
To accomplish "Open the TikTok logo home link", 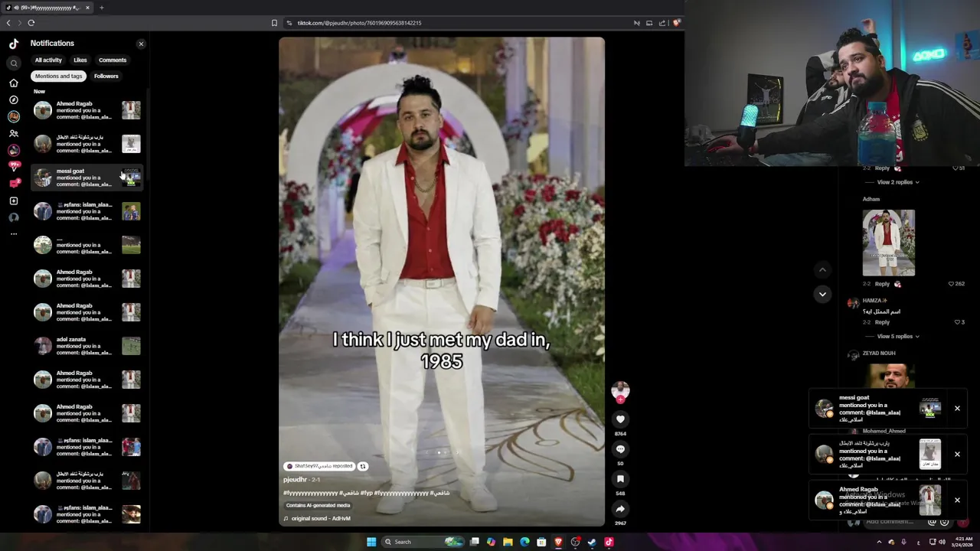I will pos(14,44).
